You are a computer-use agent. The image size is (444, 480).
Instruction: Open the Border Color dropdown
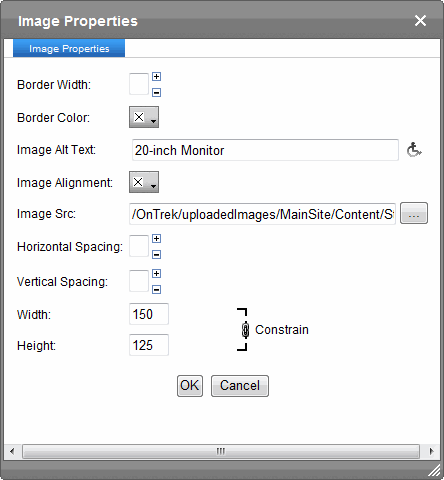click(x=144, y=117)
